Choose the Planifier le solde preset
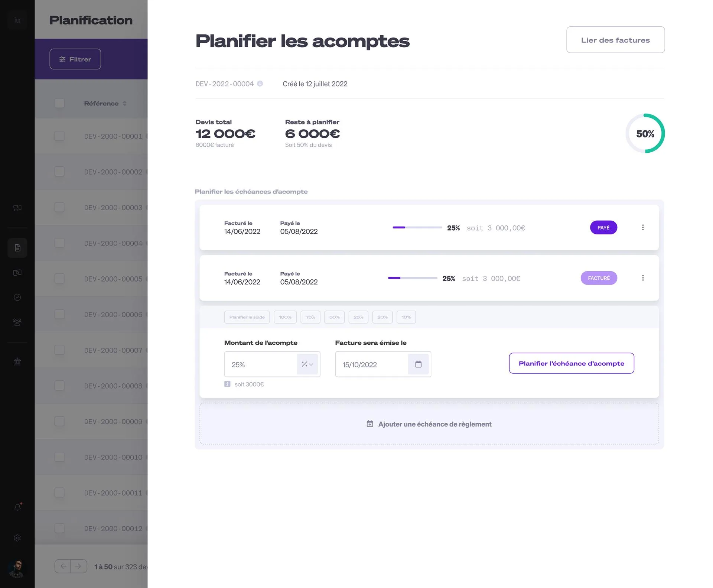The height and width of the screenshot is (588, 713). click(x=247, y=317)
